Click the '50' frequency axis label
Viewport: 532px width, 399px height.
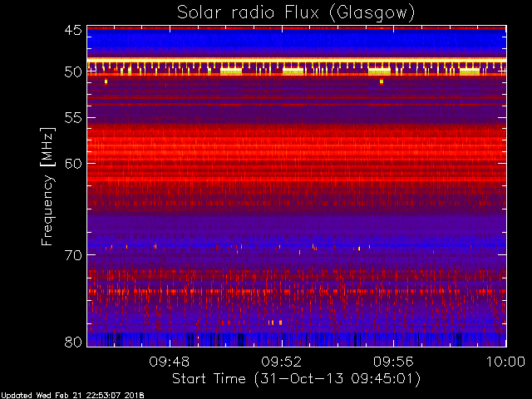(x=73, y=72)
